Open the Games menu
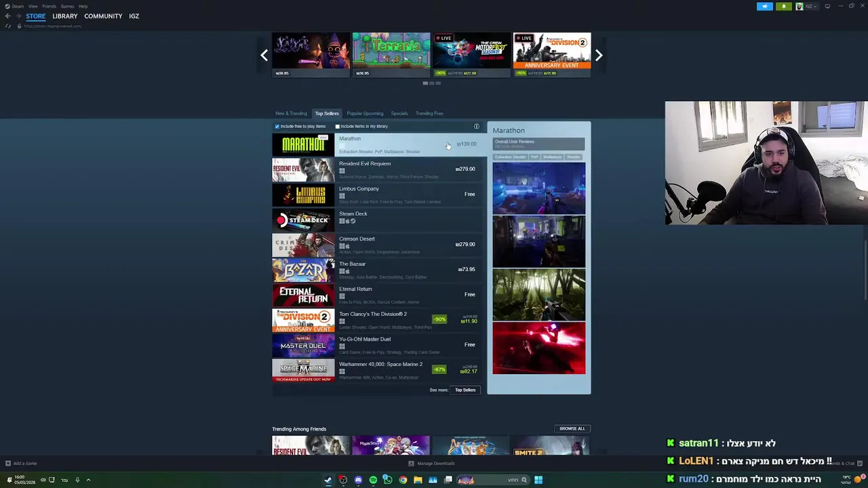The image size is (868, 488). point(67,6)
